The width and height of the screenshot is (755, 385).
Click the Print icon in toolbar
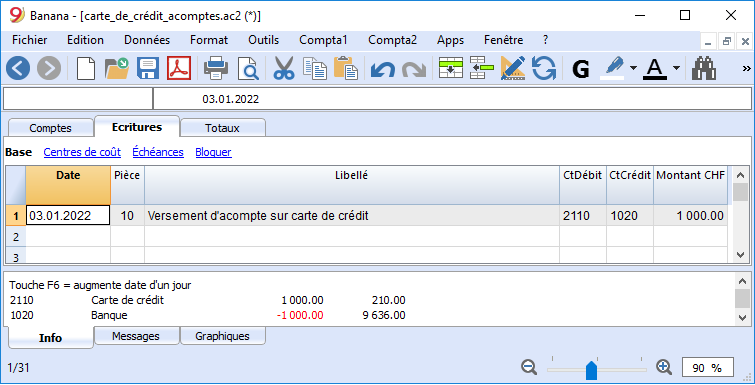(216, 68)
